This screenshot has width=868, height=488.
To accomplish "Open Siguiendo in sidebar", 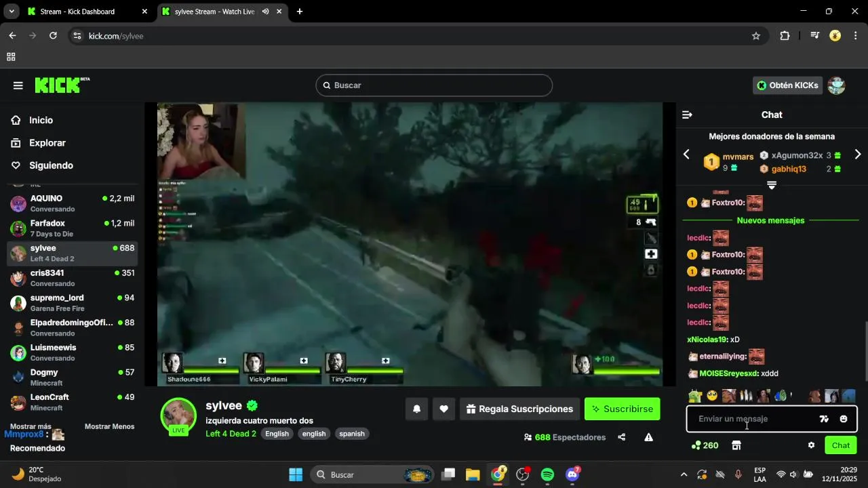I will 51,165.
